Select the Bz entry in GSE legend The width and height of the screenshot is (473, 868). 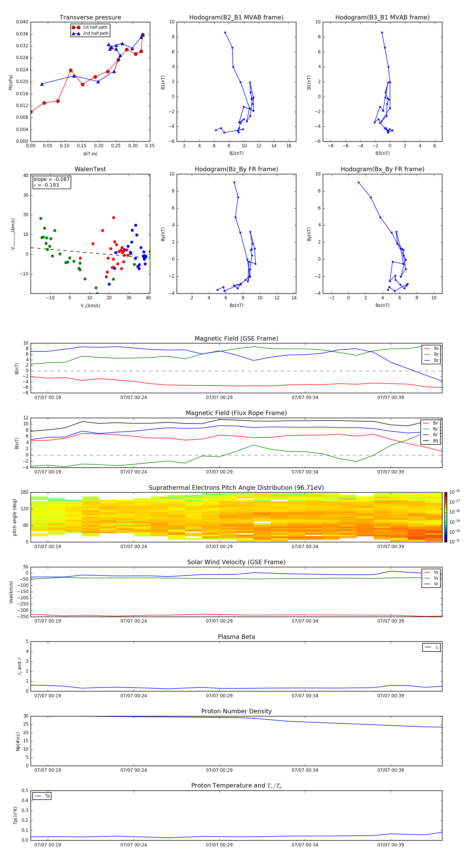coord(431,360)
